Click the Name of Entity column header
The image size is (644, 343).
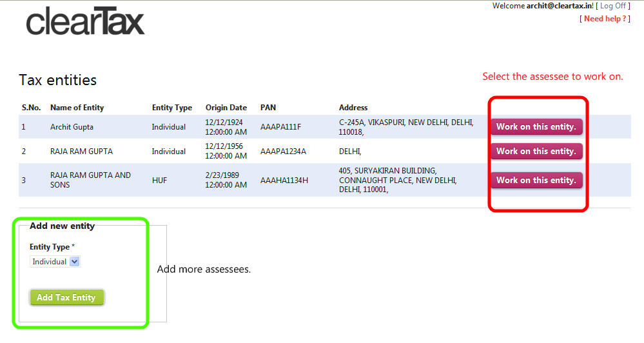coord(77,108)
